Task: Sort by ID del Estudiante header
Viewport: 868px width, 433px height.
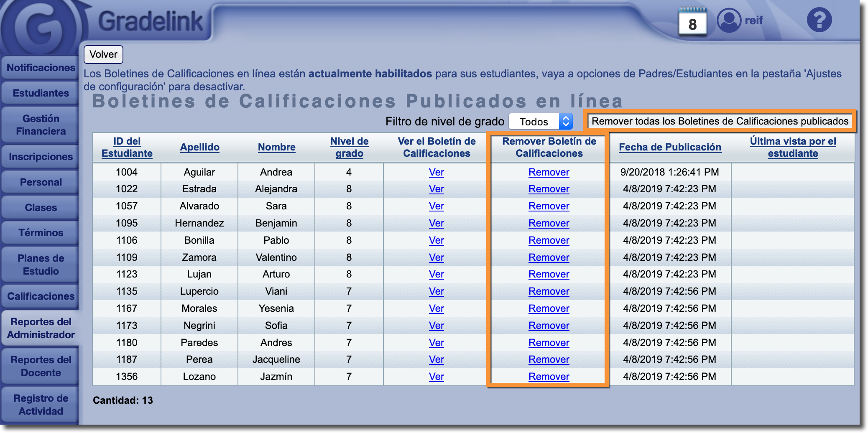Action: pos(127,147)
